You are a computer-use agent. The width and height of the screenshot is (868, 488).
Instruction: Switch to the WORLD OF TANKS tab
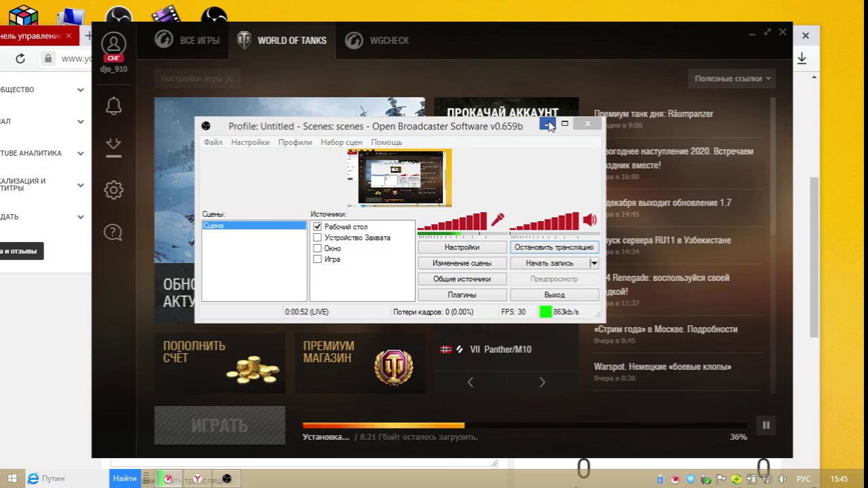click(281, 41)
